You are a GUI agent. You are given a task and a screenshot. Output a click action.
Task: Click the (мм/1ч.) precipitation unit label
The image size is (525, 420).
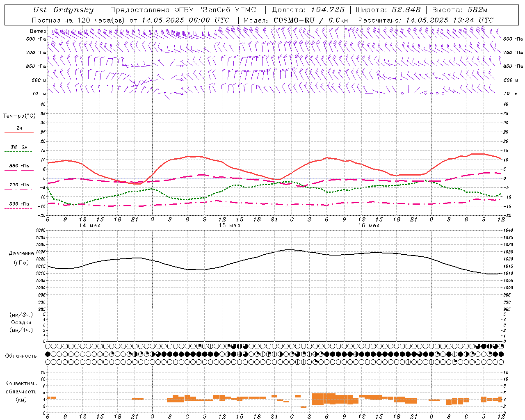[x=21, y=330]
